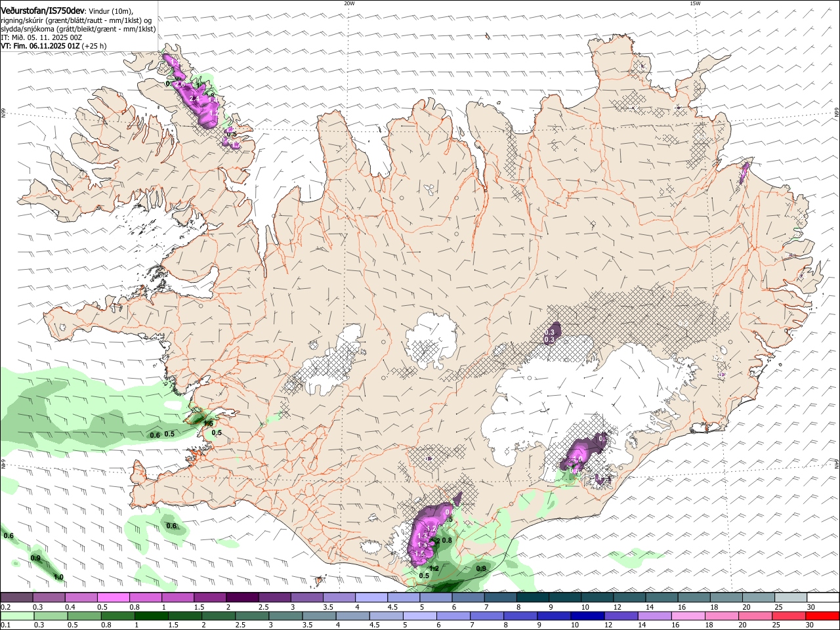Click the 2.4 snowfall value in Westfjords
The height and width of the screenshot is (630, 840).
pyautogui.click(x=194, y=99)
